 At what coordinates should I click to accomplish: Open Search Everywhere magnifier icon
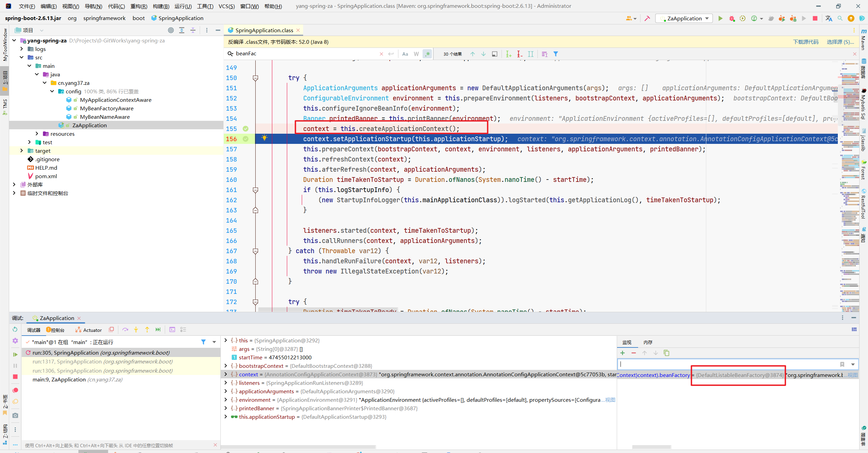pyautogui.click(x=840, y=18)
